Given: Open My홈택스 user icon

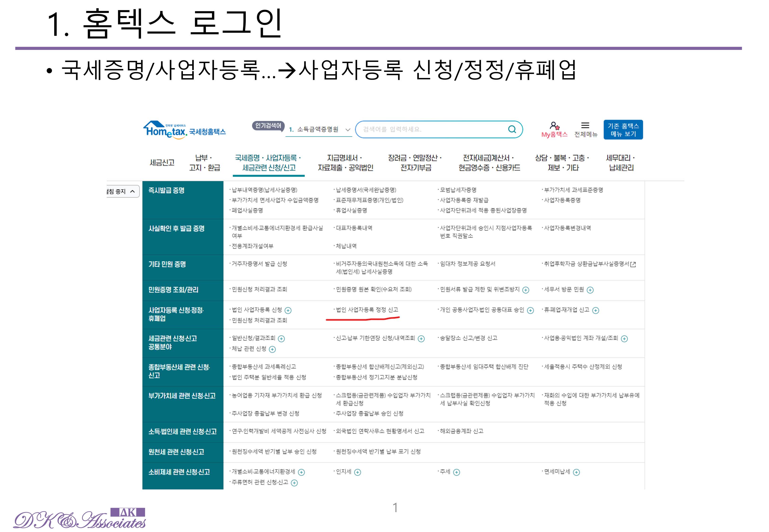Looking at the screenshot, I should [554, 126].
